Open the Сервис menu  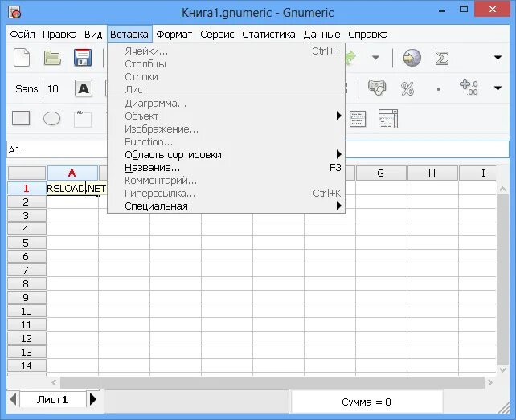point(217,35)
